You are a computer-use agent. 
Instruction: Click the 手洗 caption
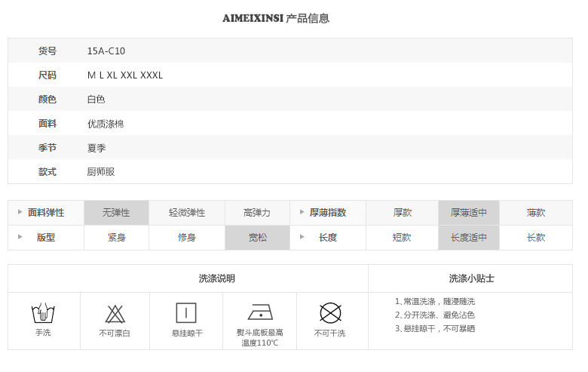[x=43, y=333]
